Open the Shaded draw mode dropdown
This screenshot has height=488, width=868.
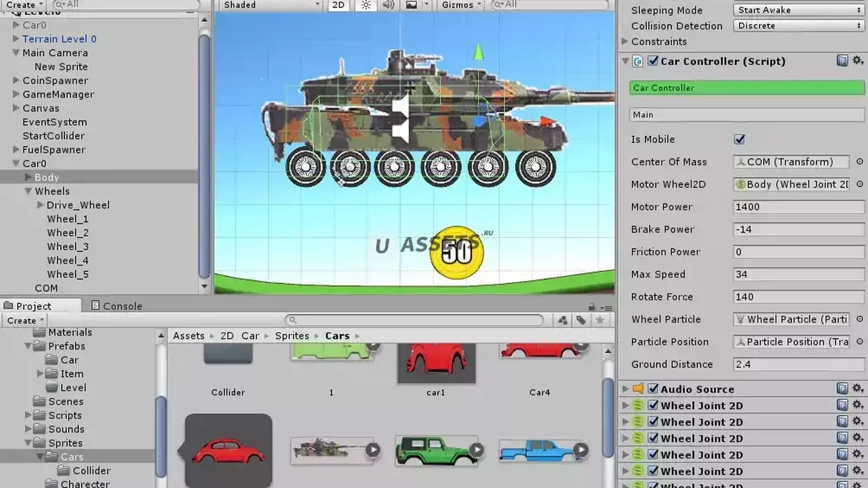[271, 5]
